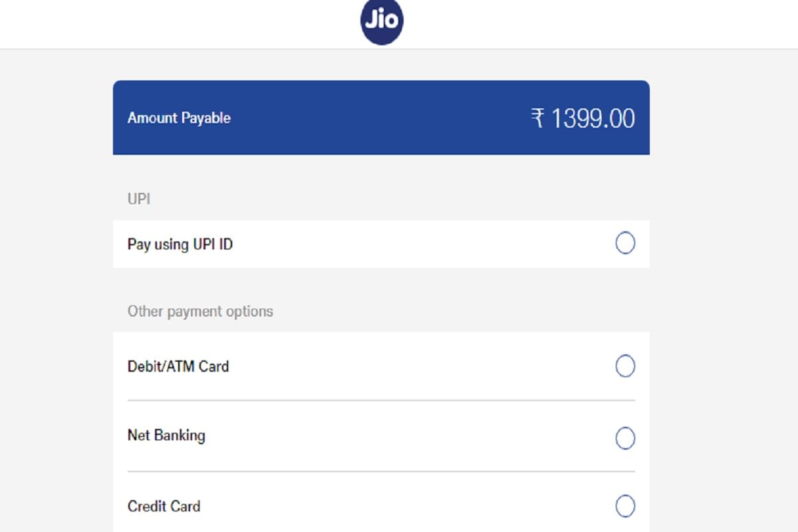798x532 pixels.
Task: Select the Credit Card radio button
Action: click(625, 506)
